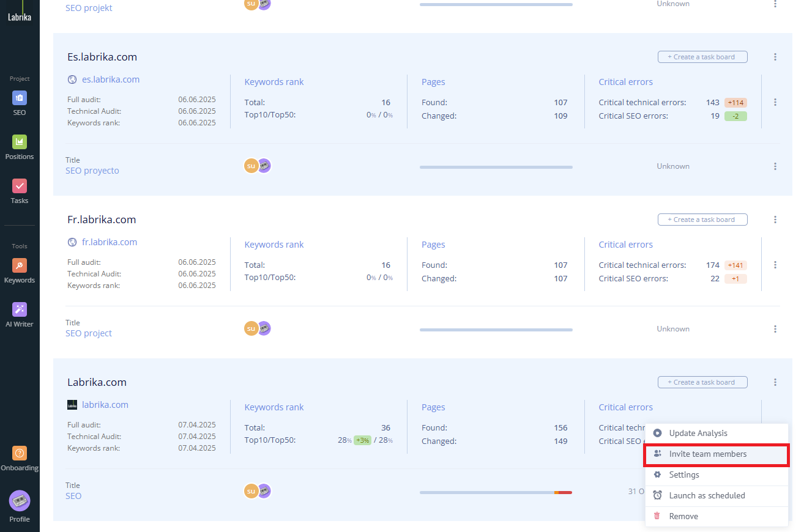Click the Labrika.com project title

coord(97,382)
